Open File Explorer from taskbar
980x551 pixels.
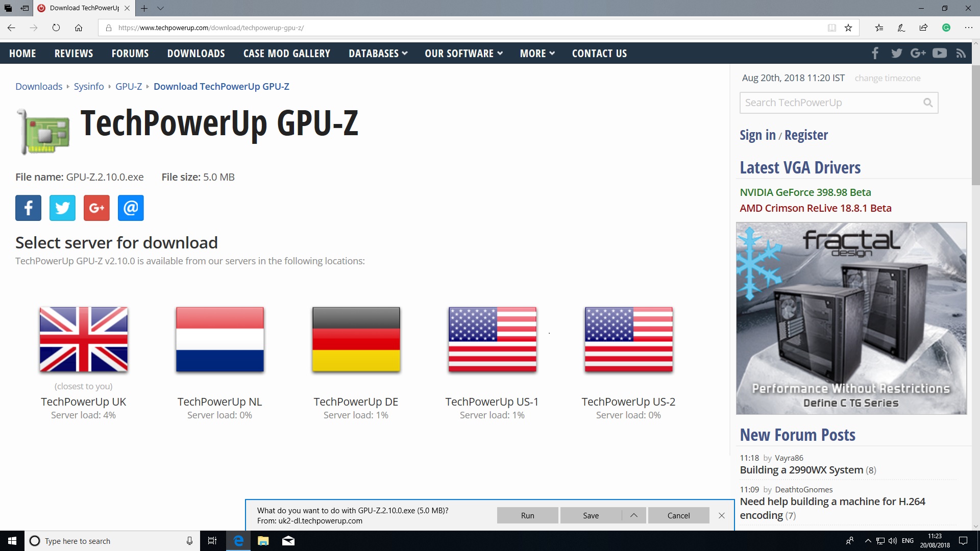coord(263,541)
